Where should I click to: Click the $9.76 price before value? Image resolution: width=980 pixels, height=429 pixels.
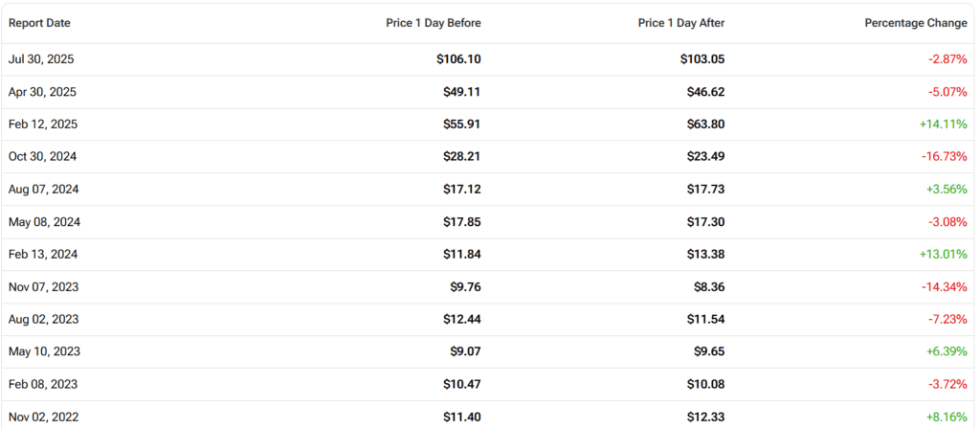465,287
